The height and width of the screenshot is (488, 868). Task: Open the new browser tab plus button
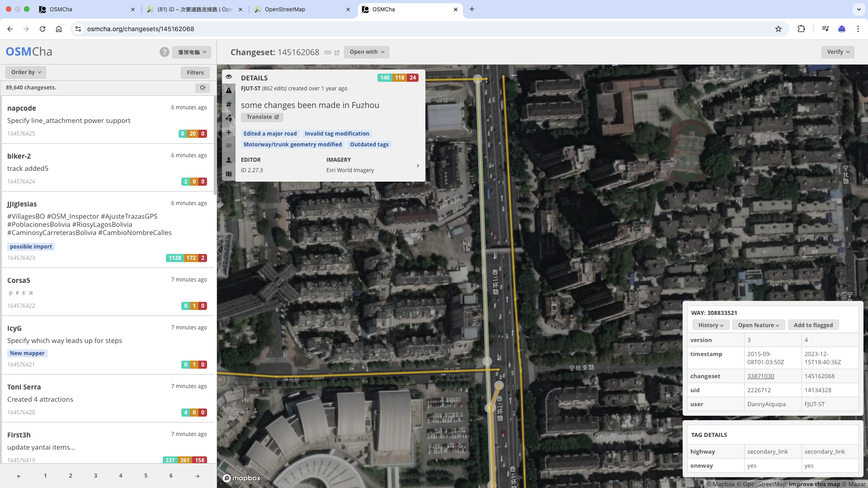coord(472,9)
